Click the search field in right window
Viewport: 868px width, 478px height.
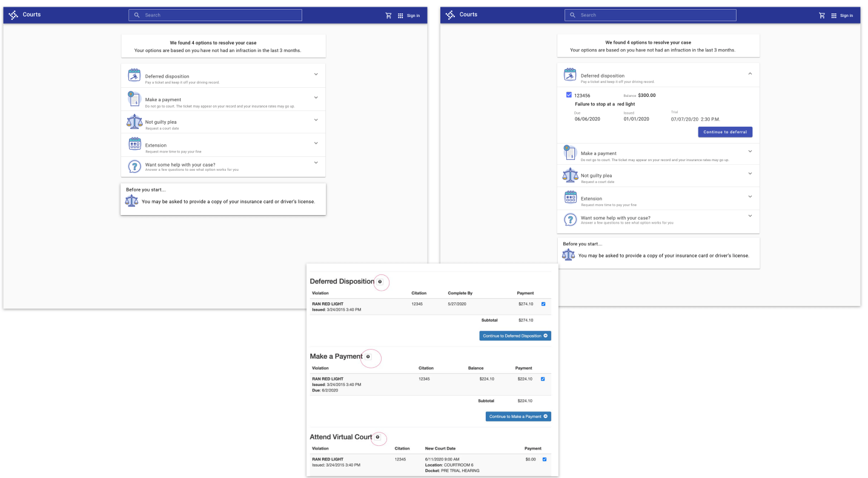[x=651, y=15]
